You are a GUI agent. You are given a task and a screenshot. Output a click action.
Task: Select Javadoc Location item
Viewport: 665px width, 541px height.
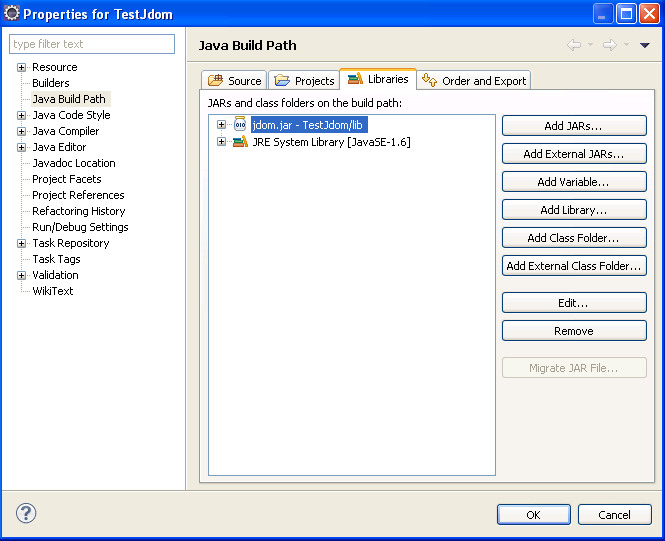74,163
